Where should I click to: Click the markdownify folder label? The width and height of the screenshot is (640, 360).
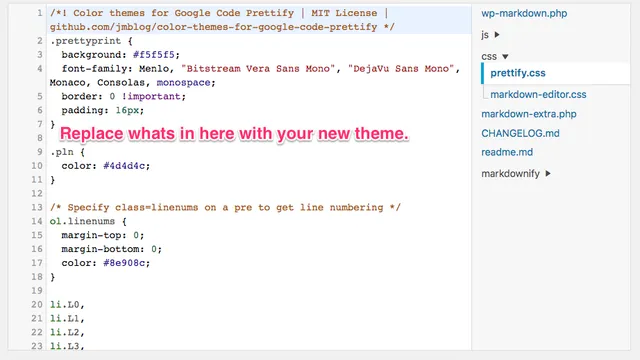click(x=510, y=173)
